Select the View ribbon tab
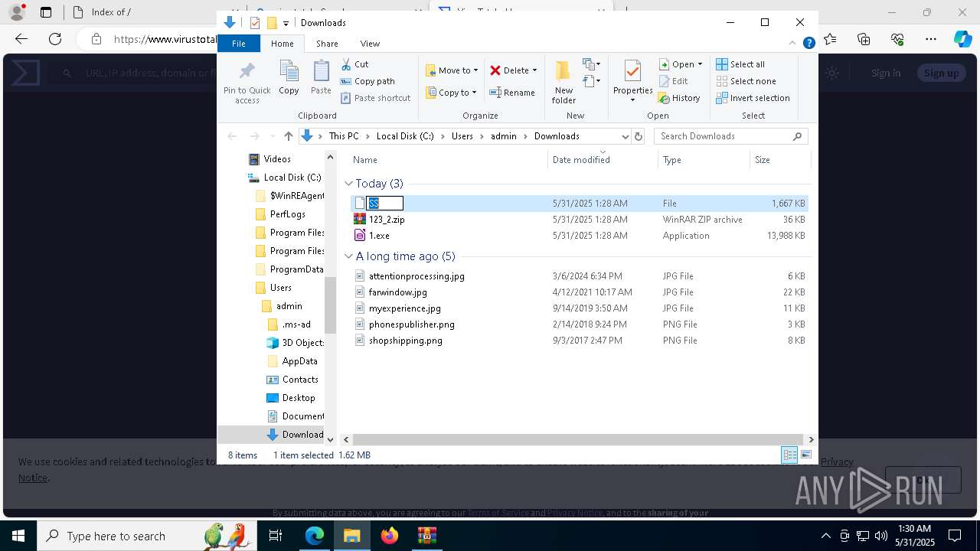980x551 pixels. (x=370, y=44)
